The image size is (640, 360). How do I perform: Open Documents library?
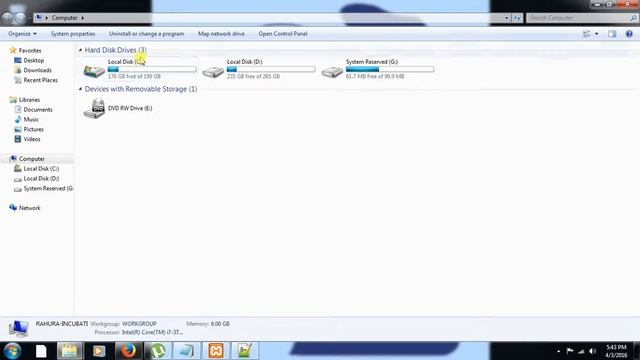(x=38, y=109)
